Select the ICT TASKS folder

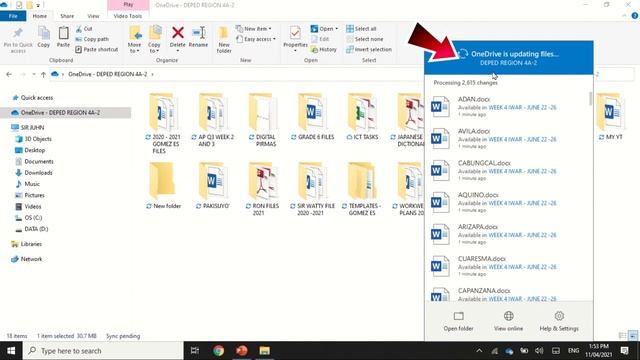pos(362,117)
